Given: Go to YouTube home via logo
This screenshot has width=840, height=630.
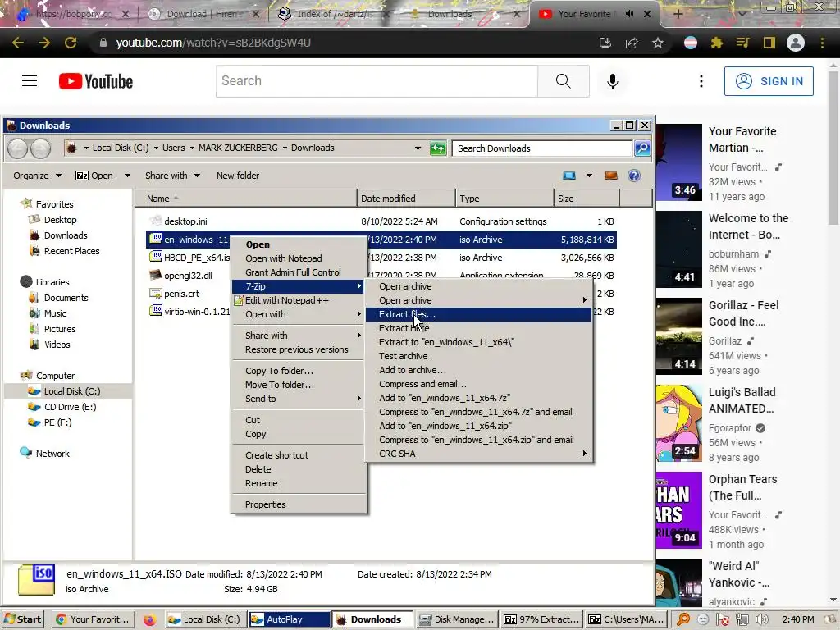Looking at the screenshot, I should coord(96,81).
